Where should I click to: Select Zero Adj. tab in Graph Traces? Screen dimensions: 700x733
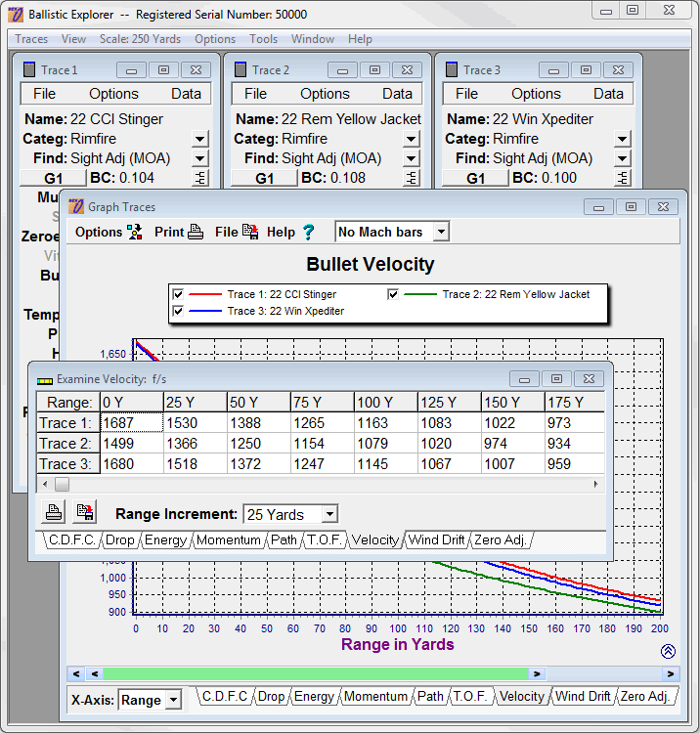pyautogui.click(x=645, y=696)
